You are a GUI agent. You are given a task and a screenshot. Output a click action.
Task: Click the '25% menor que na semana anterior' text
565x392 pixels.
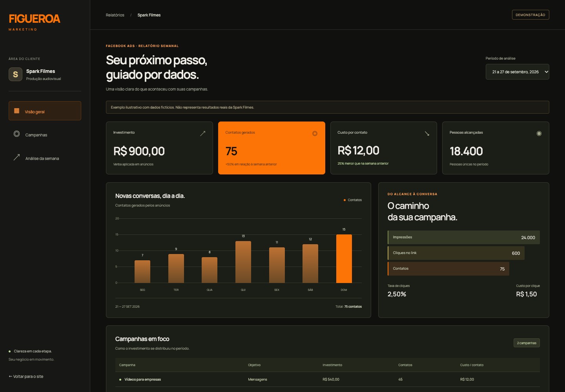click(363, 163)
